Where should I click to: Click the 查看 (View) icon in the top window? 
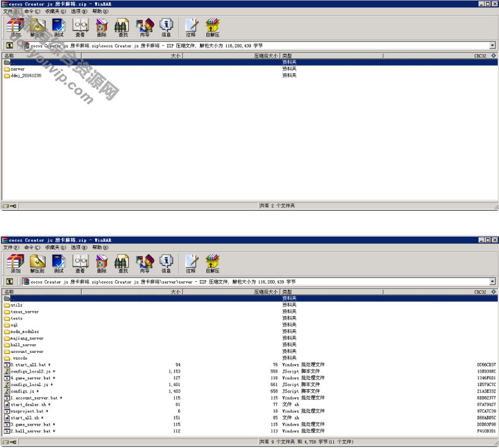[80, 27]
